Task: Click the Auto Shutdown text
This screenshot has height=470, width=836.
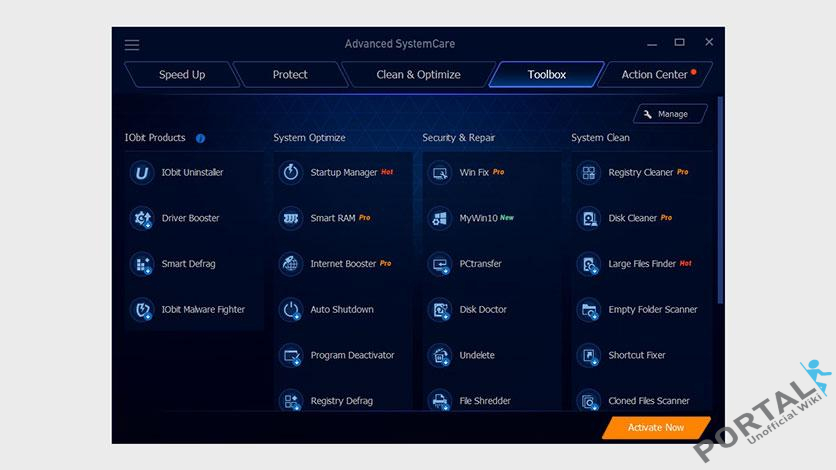Action: click(x=342, y=310)
